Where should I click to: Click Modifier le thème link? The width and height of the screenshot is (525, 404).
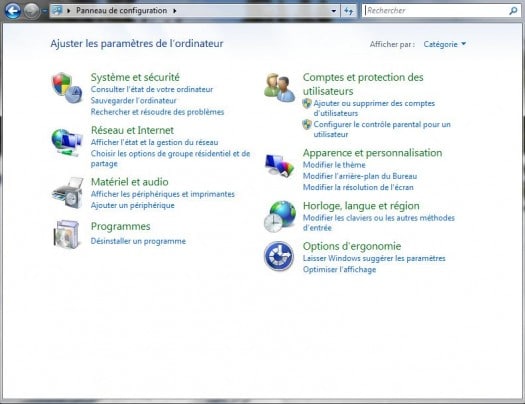[x=334, y=165]
